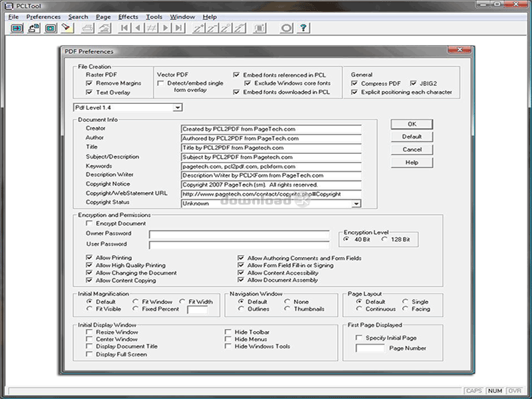
Task: Click the highlighter pen toolbar icon
Action: click(67, 28)
